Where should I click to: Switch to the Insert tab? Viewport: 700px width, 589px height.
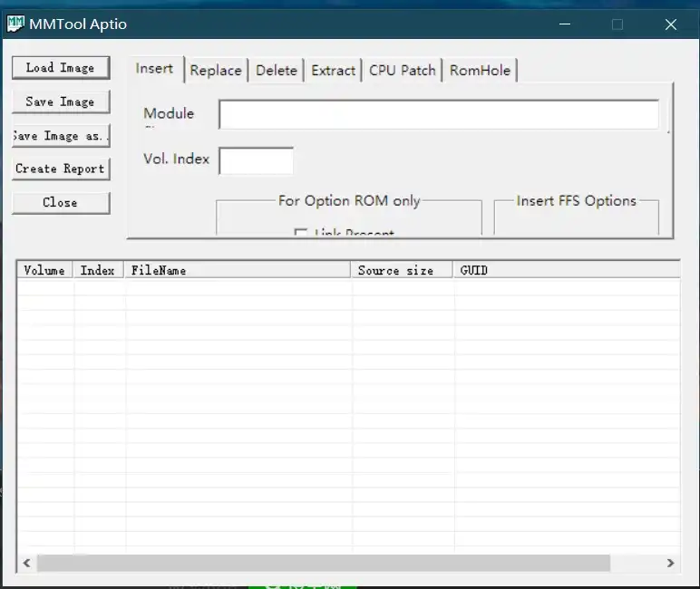point(154,69)
